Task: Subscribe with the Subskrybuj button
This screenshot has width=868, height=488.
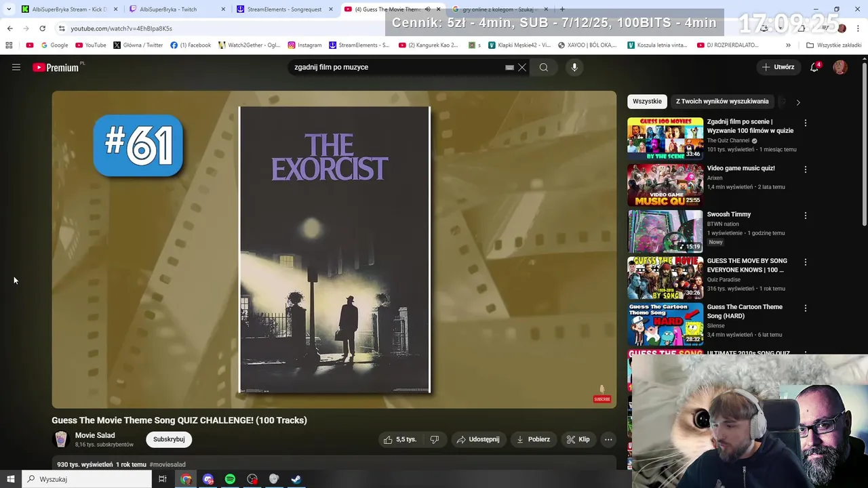Action: coord(169,439)
